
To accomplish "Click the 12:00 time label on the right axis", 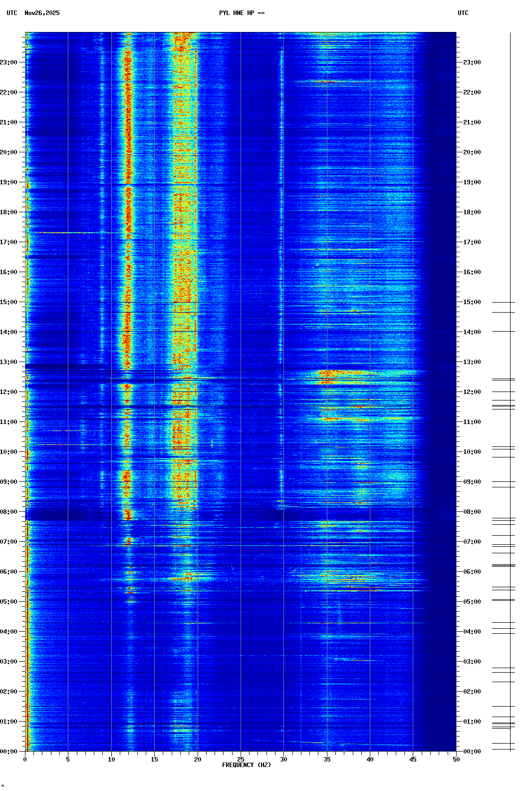I will (x=472, y=392).
